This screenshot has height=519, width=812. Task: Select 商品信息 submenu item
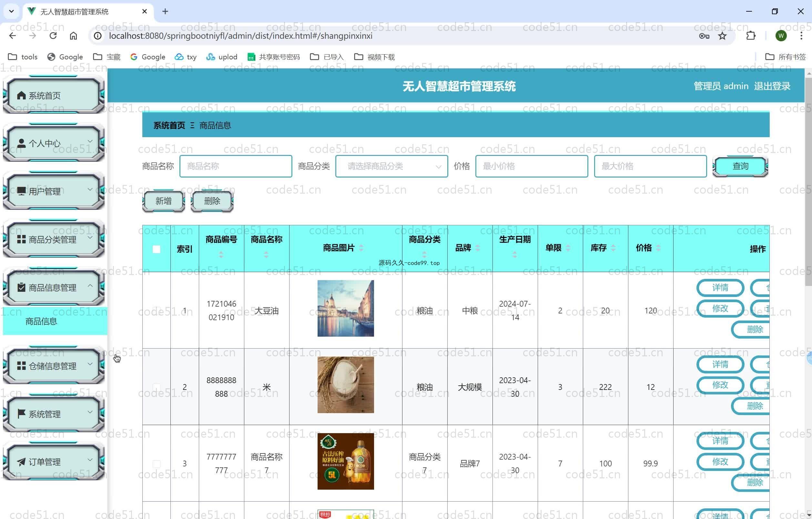55,321
